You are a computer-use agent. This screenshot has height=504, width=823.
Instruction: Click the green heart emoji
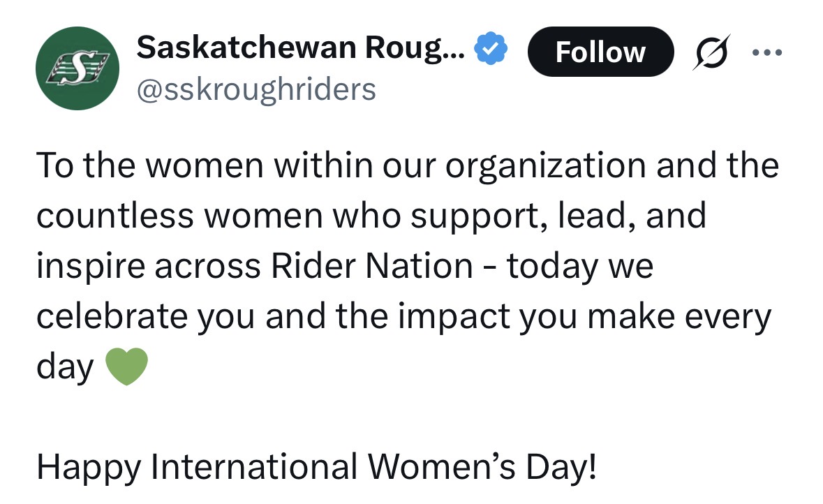(126, 366)
